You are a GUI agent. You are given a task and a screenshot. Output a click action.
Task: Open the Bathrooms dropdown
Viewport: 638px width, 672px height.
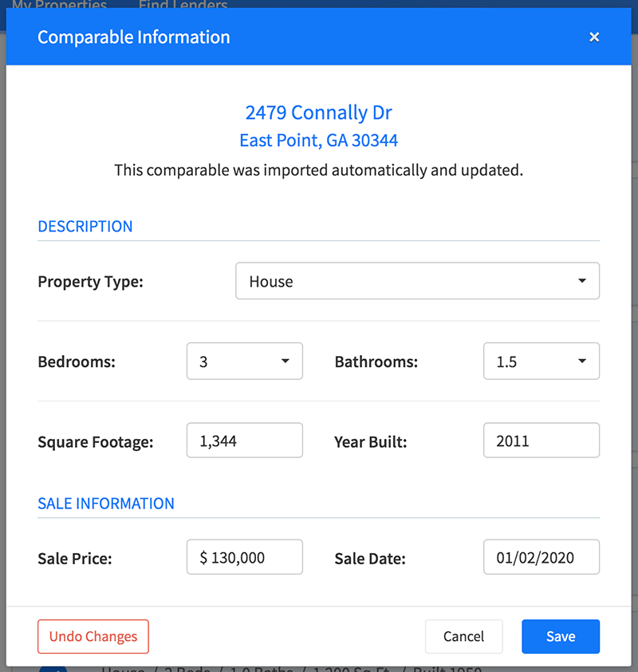point(541,361)
